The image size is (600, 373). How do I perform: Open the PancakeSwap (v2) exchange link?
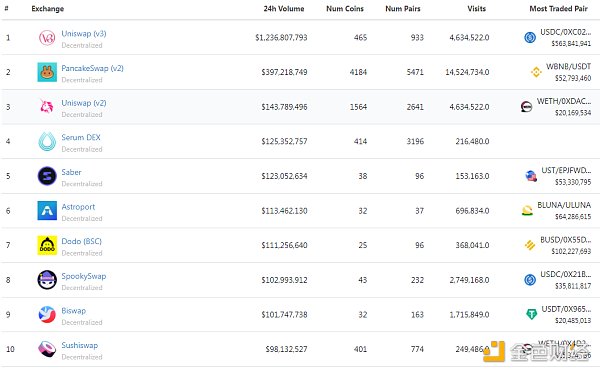click(x=92, y=68)
